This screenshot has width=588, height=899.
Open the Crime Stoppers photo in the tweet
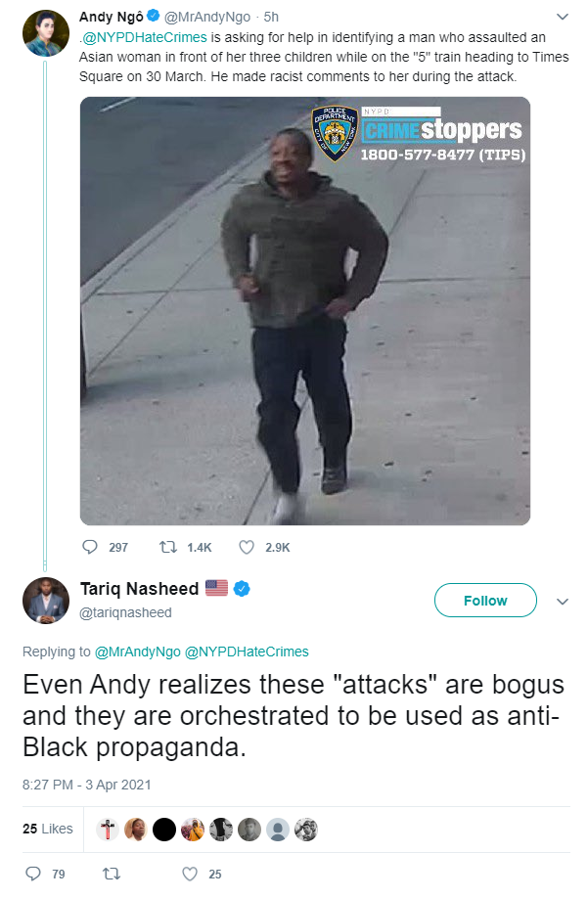[304, 311]
